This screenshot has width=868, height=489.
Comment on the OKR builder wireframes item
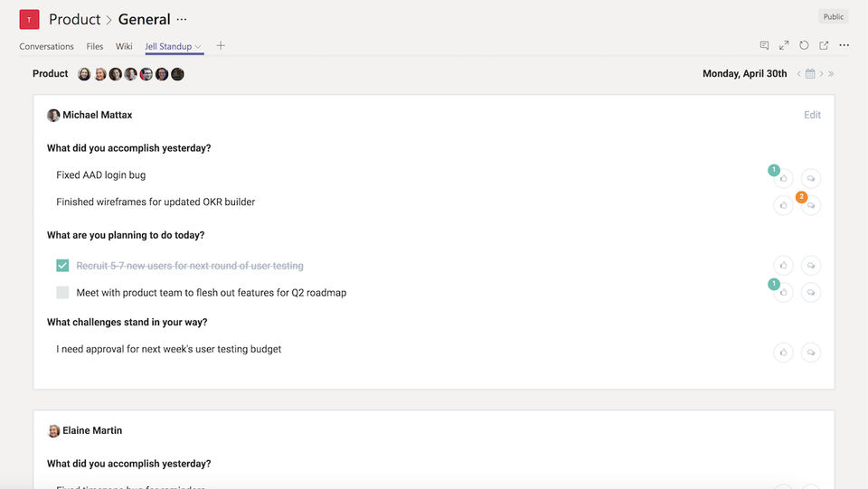811,205
